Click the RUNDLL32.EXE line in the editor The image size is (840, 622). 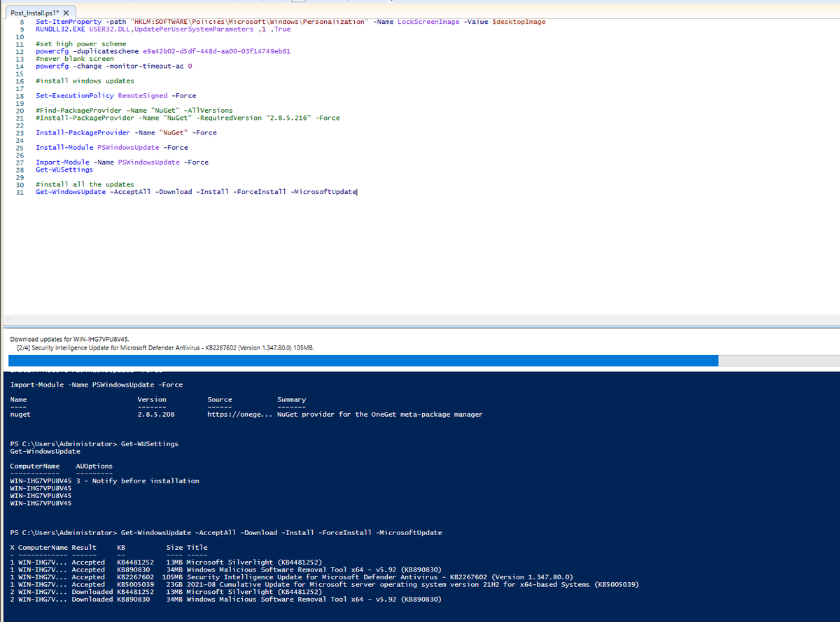click(163, 29)
